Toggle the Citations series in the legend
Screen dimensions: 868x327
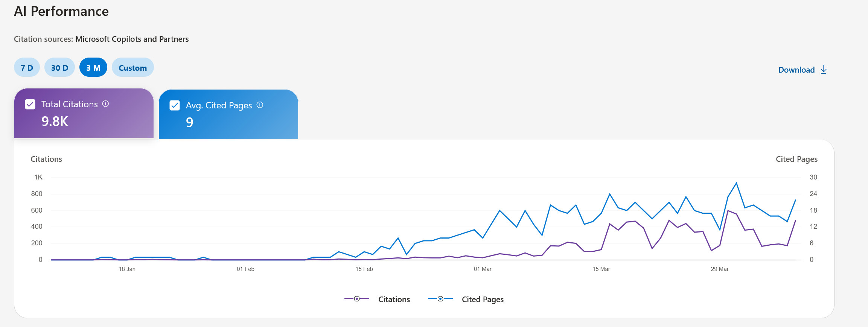click(x=394, y=299)
